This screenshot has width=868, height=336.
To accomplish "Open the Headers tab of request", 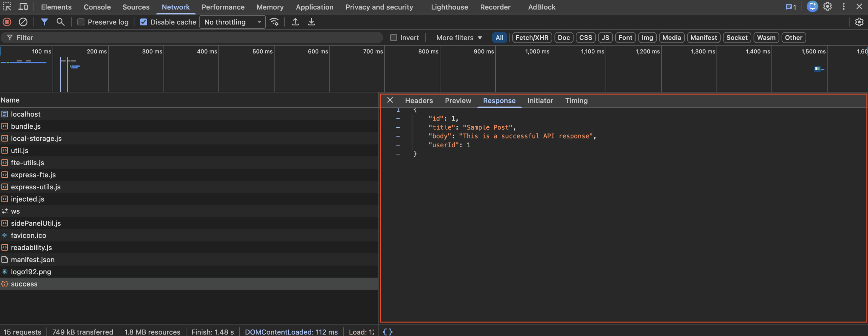I will click(419, 101).
